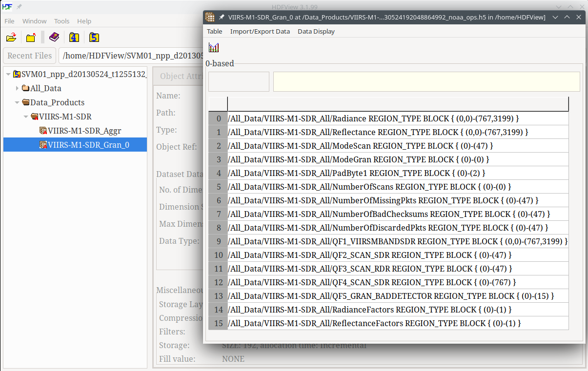Open the Data Display menu
The height and width of the screenshot is (371, 588).
316,31
